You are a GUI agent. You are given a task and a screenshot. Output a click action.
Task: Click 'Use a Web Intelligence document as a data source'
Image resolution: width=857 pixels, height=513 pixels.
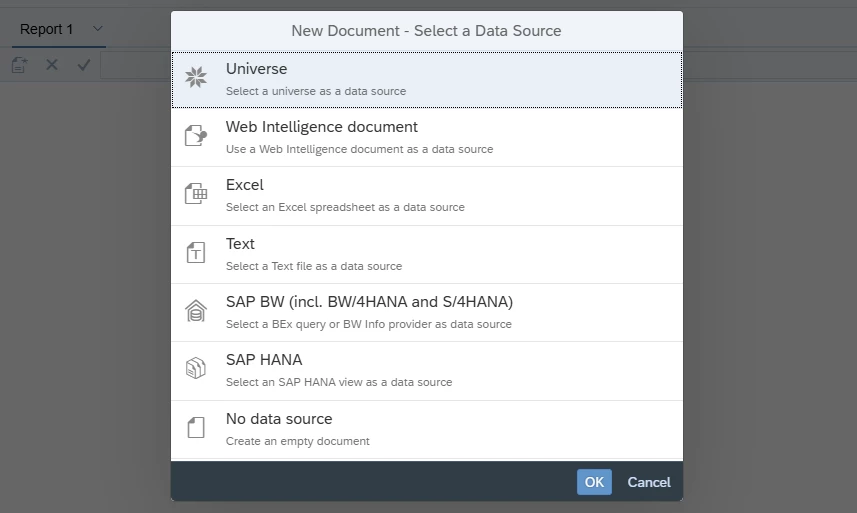pyautogui.click(x=360, y=149)
